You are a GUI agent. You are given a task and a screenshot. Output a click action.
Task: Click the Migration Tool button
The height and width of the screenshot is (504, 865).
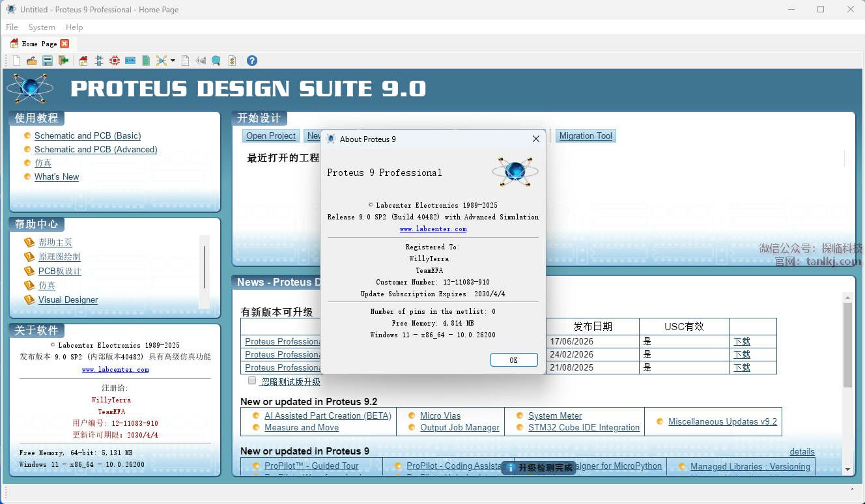pyautogui.click(x=586, y=135)
